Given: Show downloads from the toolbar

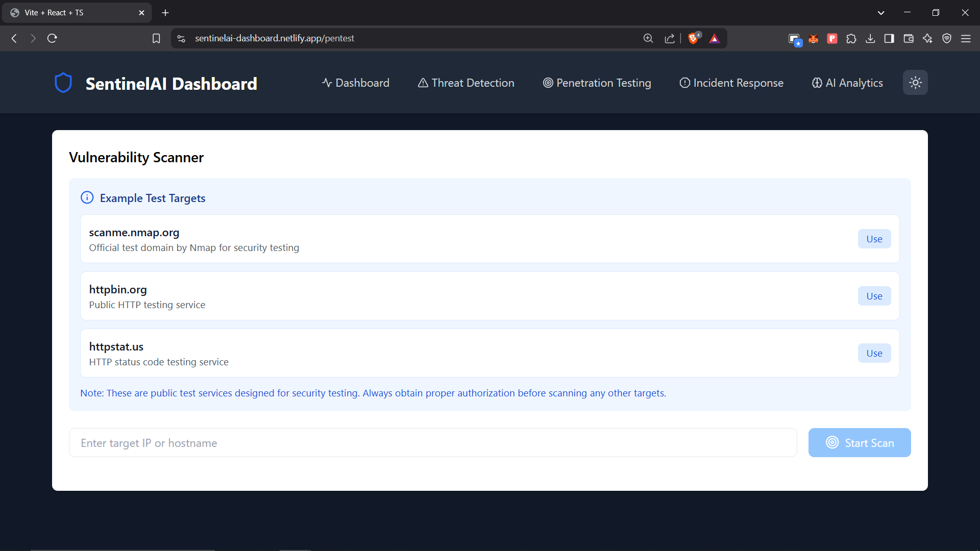Looking at the screenshot, I should coord(870,38).
